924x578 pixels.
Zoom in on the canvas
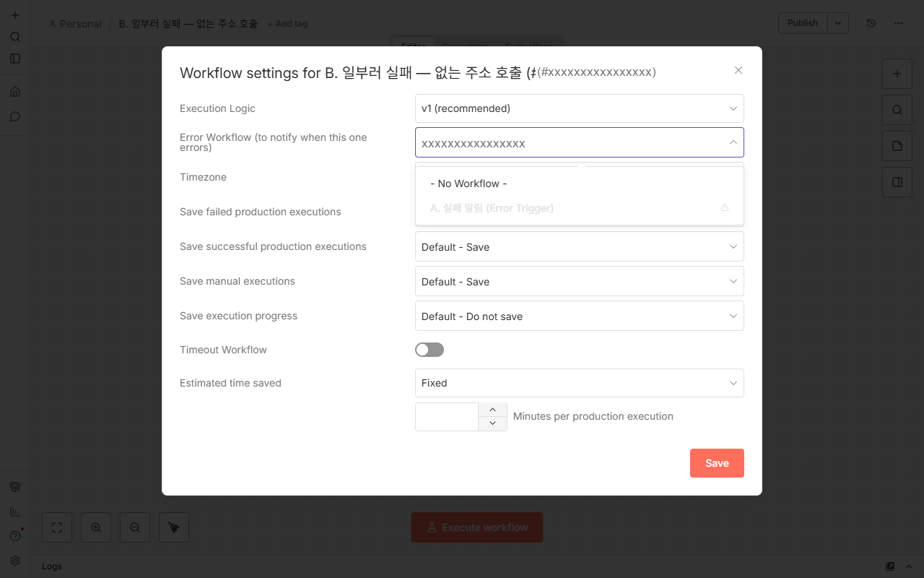96,527
